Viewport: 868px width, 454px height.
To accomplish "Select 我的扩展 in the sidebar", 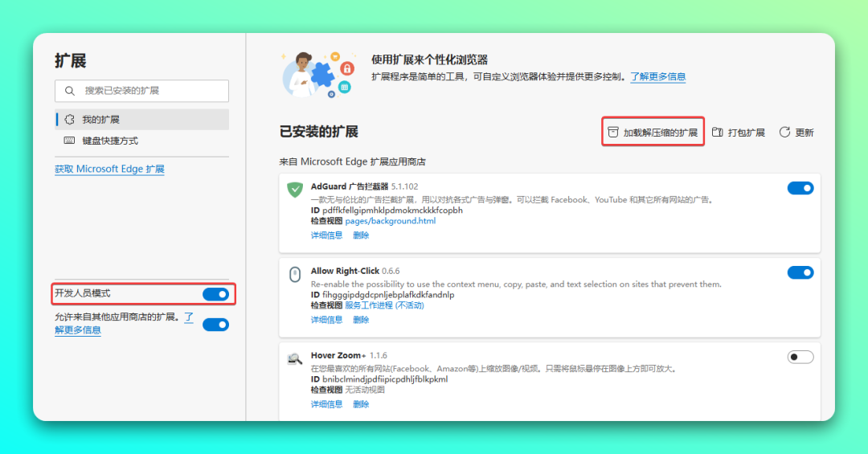I will 142,120.
